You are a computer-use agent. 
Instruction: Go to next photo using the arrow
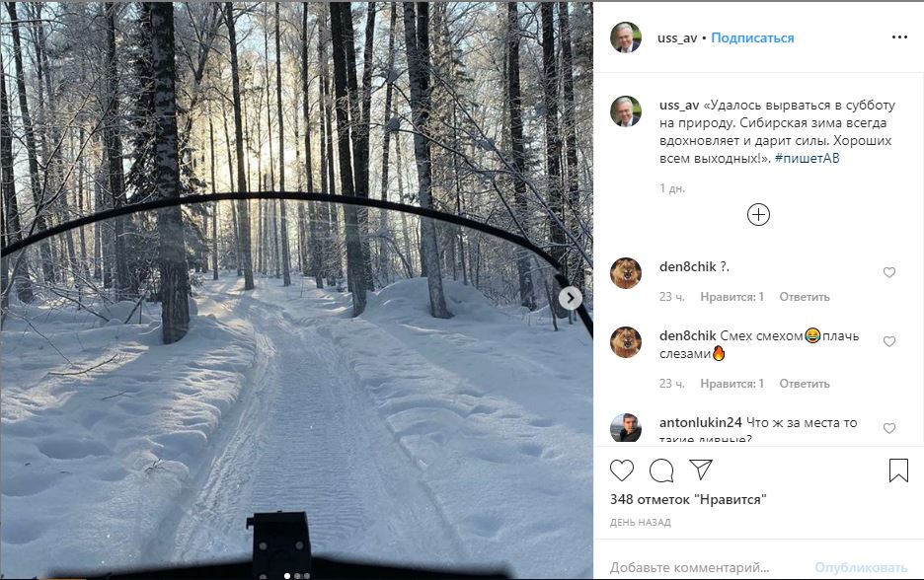coord(570,297)
